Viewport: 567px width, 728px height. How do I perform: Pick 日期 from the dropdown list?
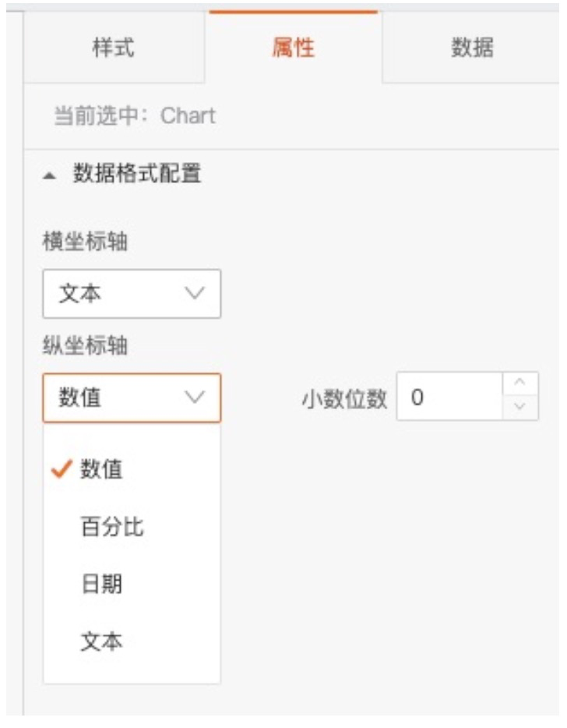pyautogui.click(x=101, y=585)
